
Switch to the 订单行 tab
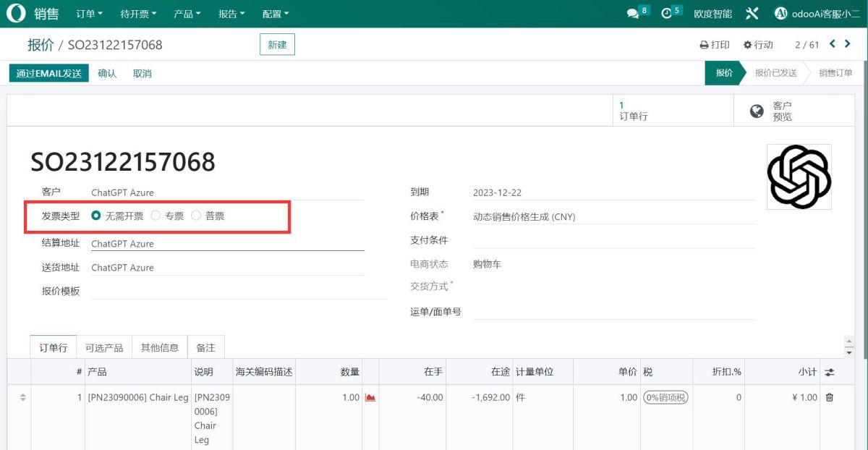(x=53, y=347)
